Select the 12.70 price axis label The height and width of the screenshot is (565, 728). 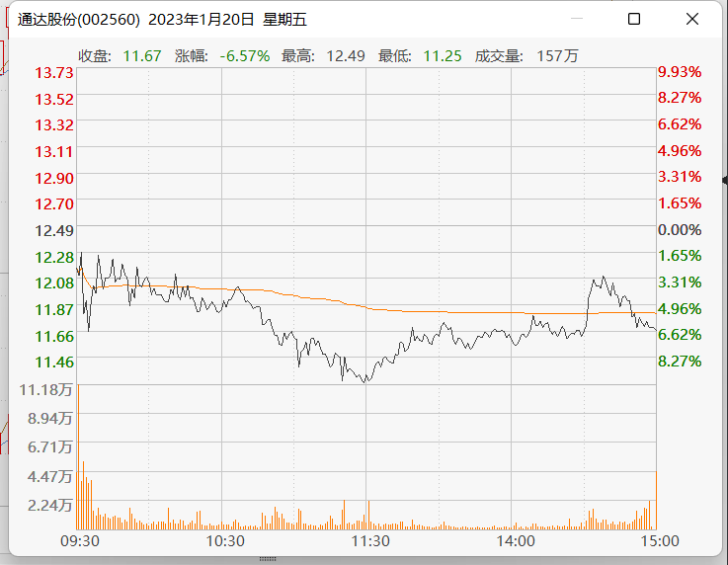point(54,203)
